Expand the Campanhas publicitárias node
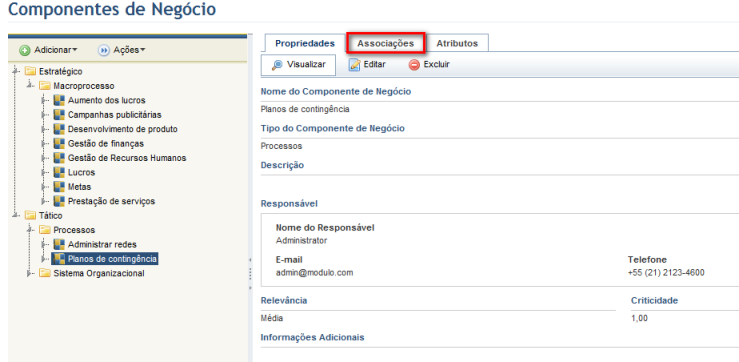The width and height of the screenshot is (739, 362). pos(45,115)
